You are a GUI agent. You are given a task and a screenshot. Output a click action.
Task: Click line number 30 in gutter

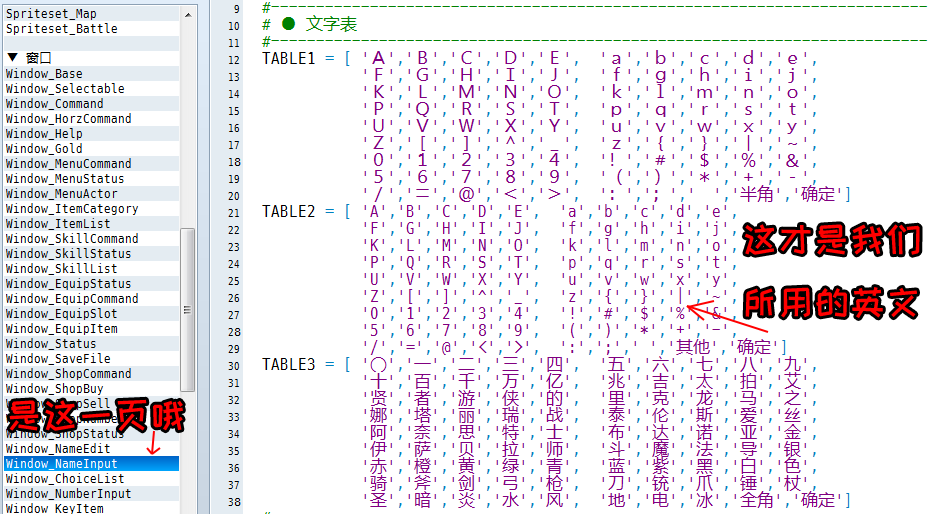(234, 366)
